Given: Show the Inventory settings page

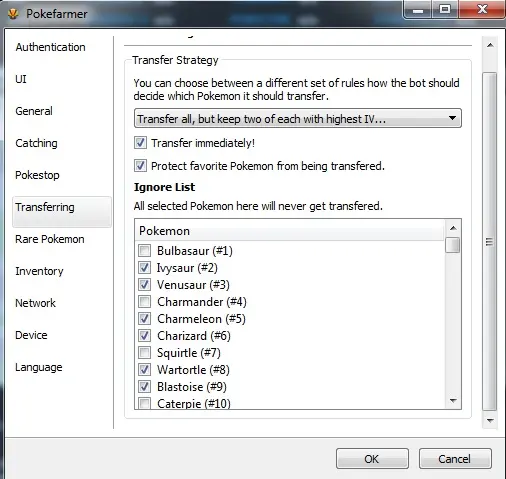Looking at the screenshot, I should [39, 271].
